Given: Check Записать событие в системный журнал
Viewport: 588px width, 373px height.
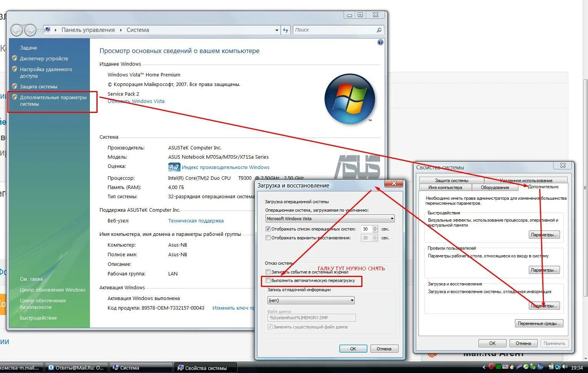Looking at the screenshot, I should click(268, 272).
